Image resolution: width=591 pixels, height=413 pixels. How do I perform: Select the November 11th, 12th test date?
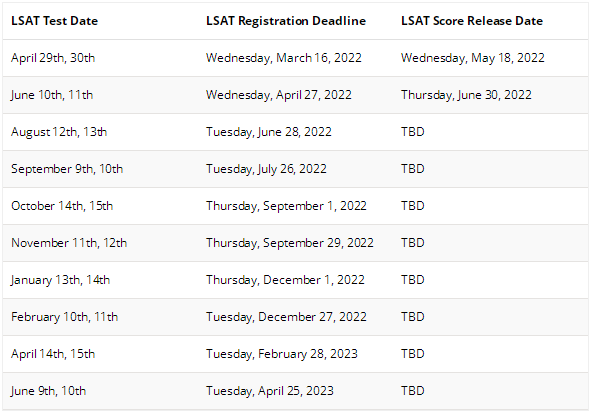point(69,243)
